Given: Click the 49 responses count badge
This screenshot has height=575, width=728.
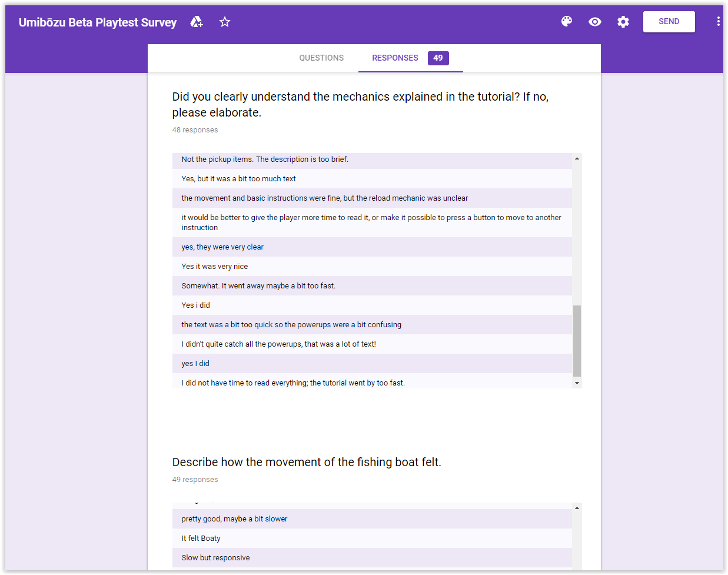Looking at the screenshot, I should point(438,58).
